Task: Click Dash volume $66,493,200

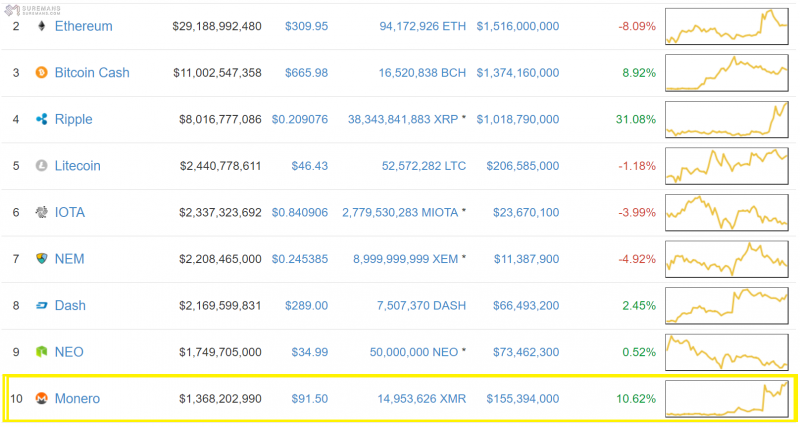Action: [526, 306]
